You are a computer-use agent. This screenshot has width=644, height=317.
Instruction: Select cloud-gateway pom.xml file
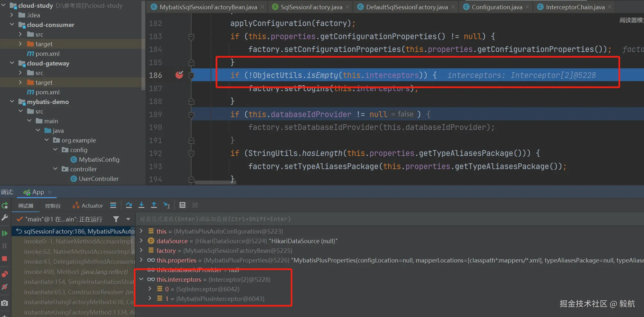(47, 92)
